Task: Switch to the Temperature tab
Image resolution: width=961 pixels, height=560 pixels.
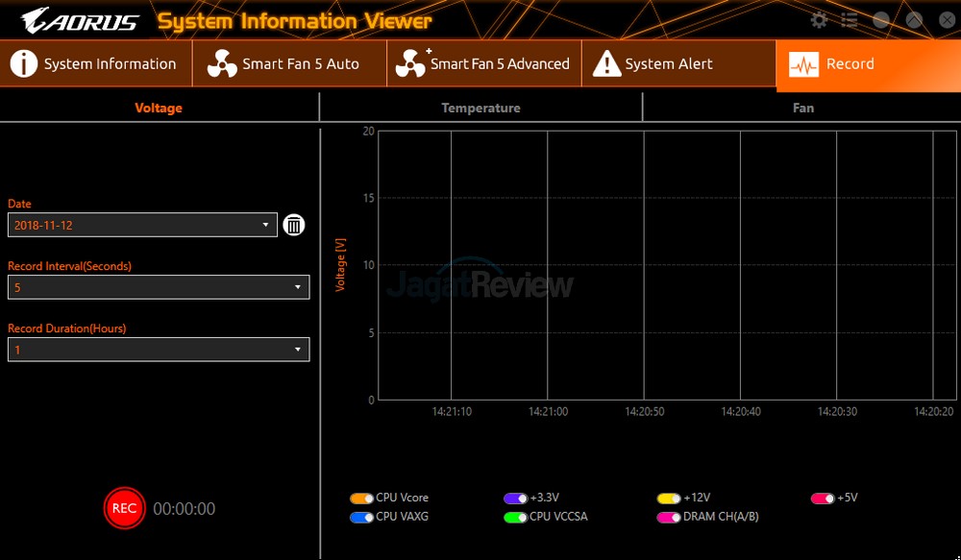Action: coord(480,108)
